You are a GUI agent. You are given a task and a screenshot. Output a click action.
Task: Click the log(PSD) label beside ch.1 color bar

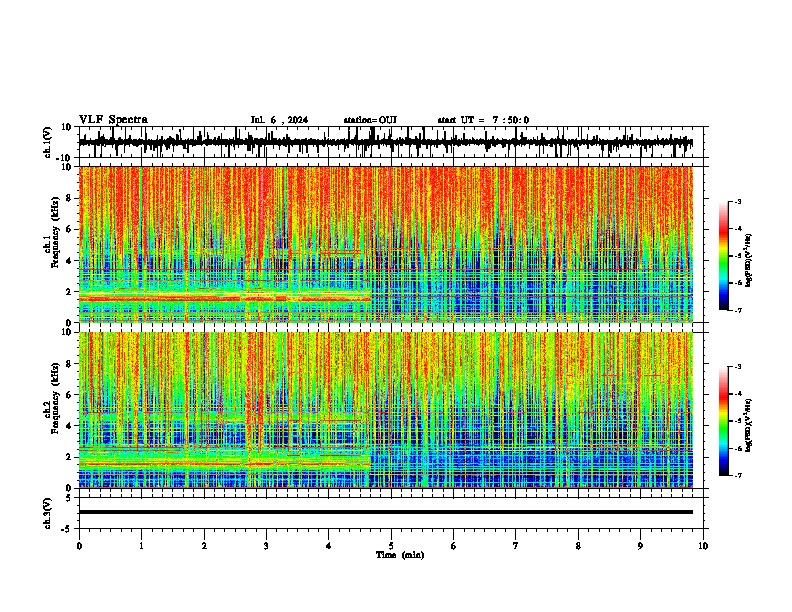tap(749, 260)
